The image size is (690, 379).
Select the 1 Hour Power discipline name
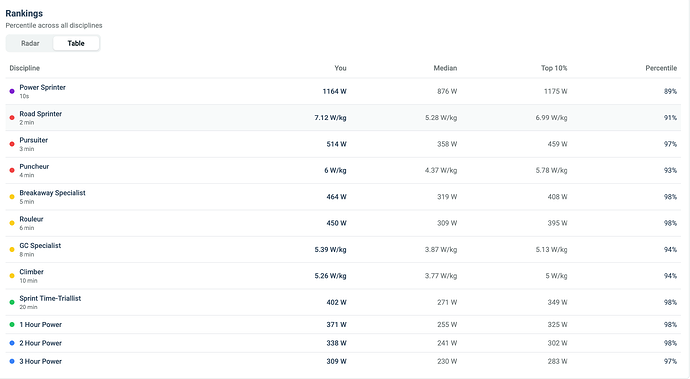click(40, 325)
